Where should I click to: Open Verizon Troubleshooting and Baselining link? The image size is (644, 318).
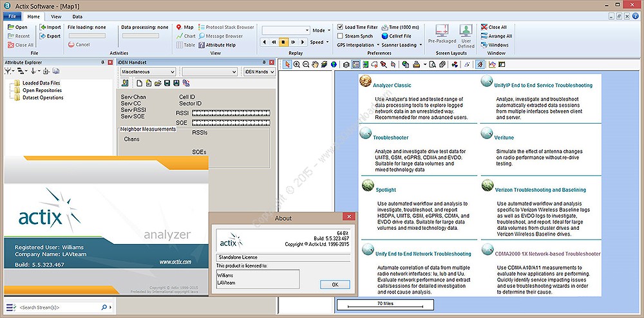540,190
